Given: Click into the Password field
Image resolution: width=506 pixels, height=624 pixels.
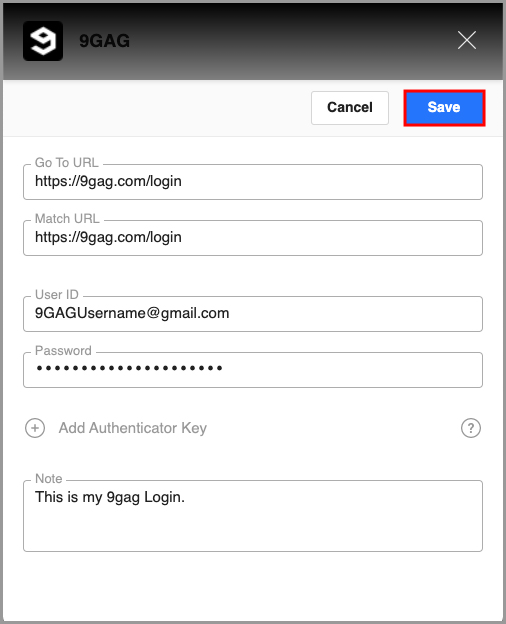Looking at the screenshot, I should tap(253, 370).
